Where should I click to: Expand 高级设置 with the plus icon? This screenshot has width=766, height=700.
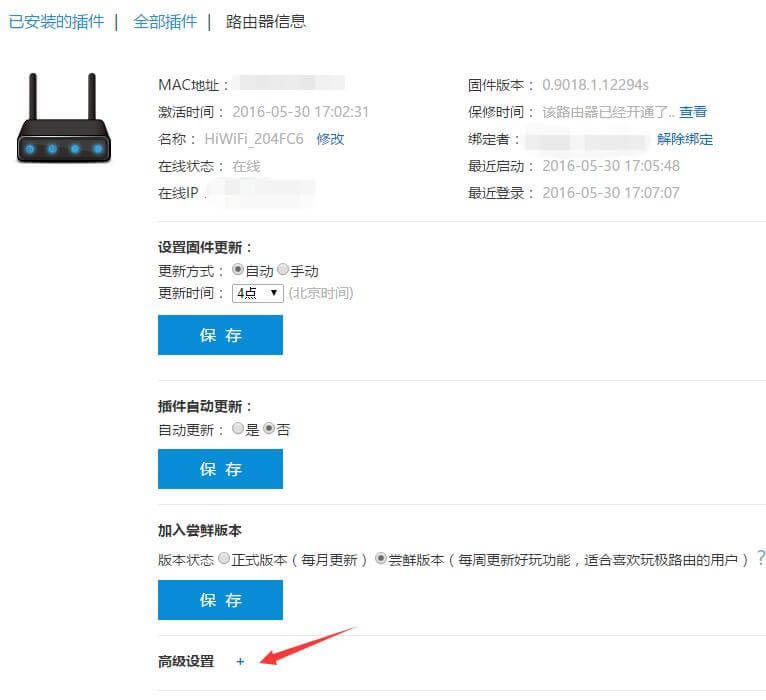click(240, 661)
